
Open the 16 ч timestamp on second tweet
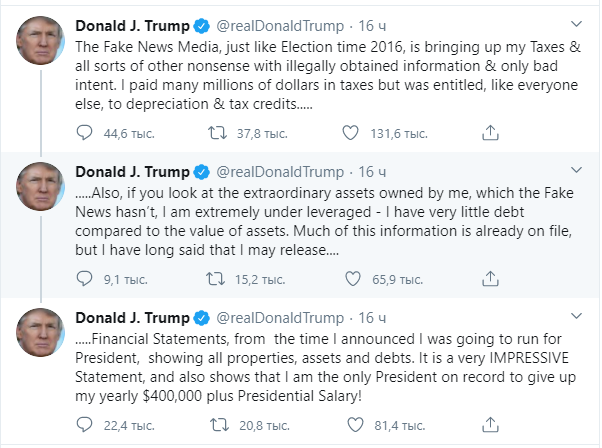pyautogui.click(x=370, y=170)
